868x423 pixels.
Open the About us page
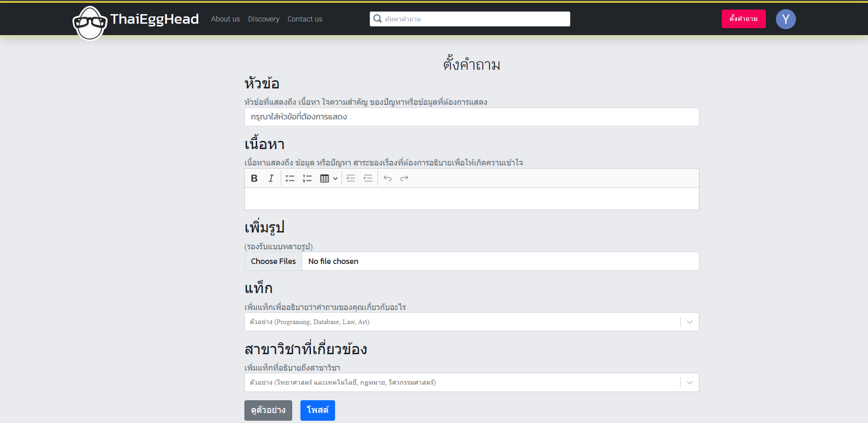pos(225,19)
